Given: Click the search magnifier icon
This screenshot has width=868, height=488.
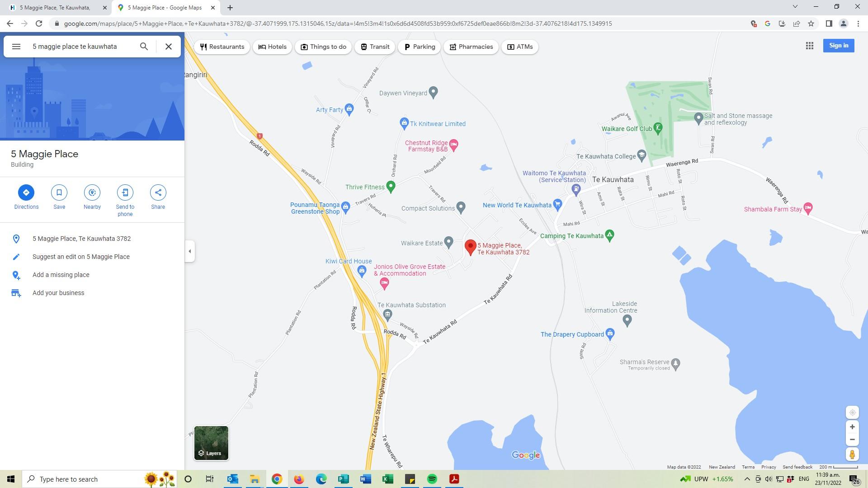Looking at the screenshot, I should pos(144,47).
